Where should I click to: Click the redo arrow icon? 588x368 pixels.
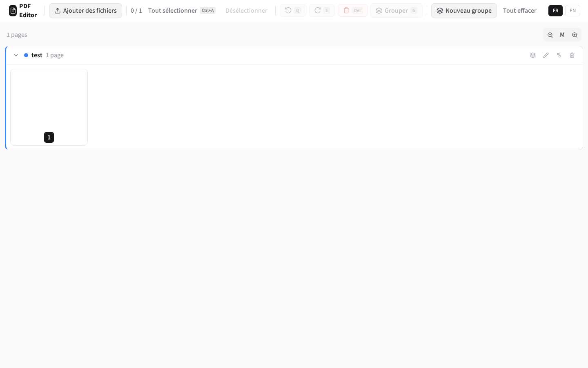click(318, 10)
